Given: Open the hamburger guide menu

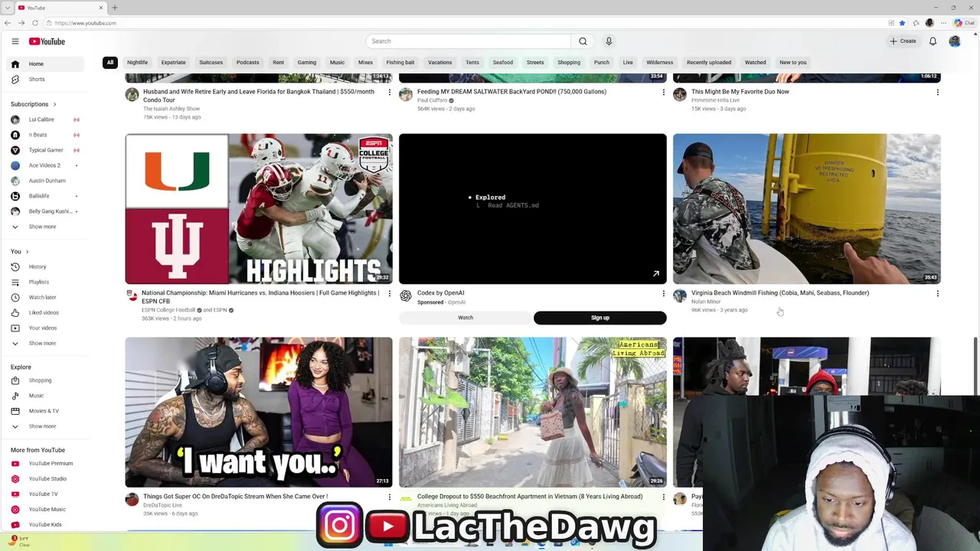Looking at the screenshot, I should [15, 41].
